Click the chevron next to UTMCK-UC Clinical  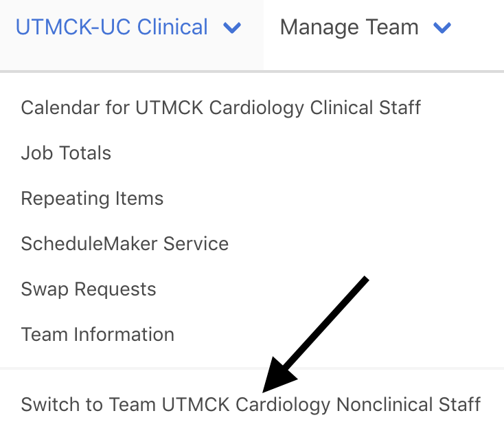[233, 28]
